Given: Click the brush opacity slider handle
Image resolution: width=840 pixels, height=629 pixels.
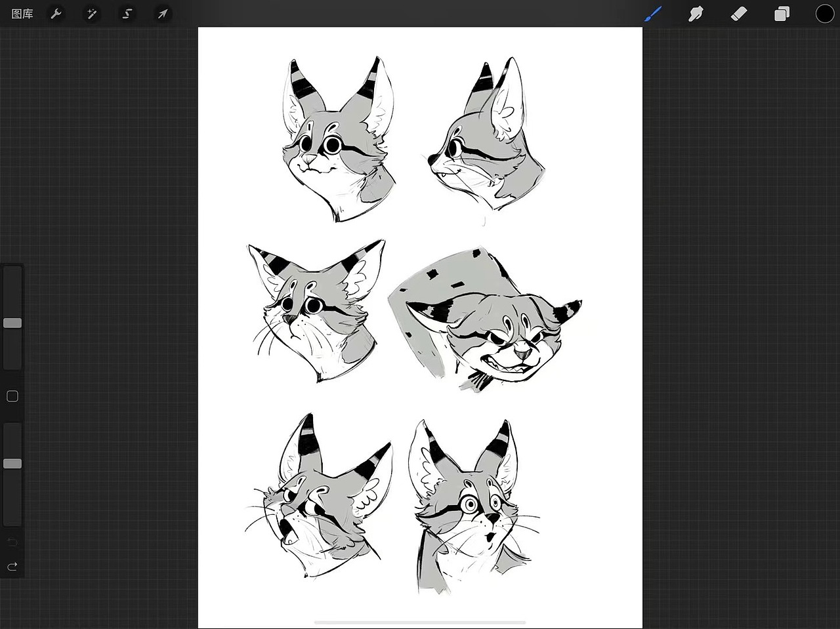Looking at the screenshot, I should coord(12,464).
